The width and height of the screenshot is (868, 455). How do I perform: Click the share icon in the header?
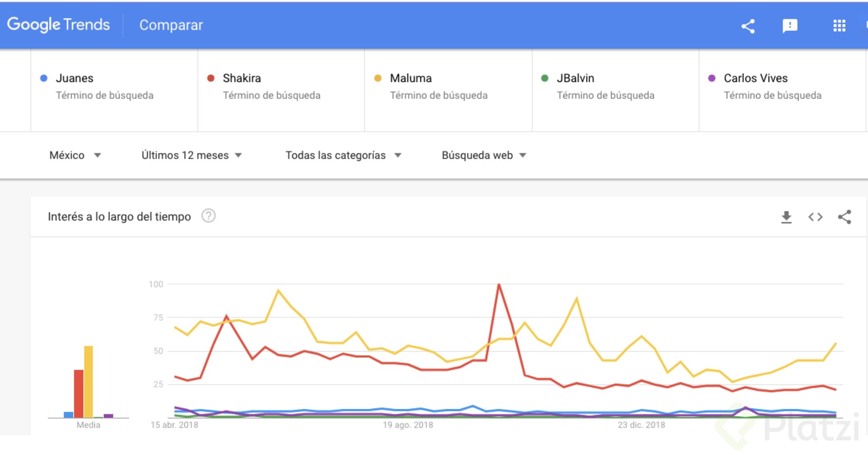click(x=748, y=26)
